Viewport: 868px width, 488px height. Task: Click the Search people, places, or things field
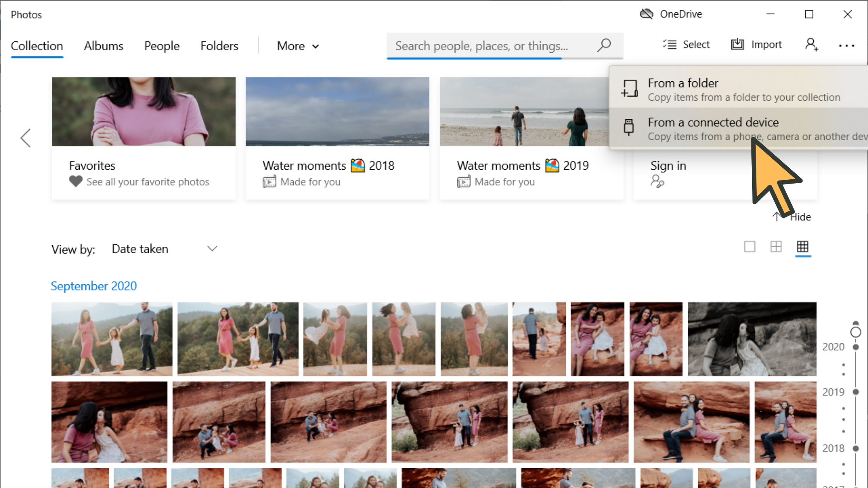tap(504, 45)
